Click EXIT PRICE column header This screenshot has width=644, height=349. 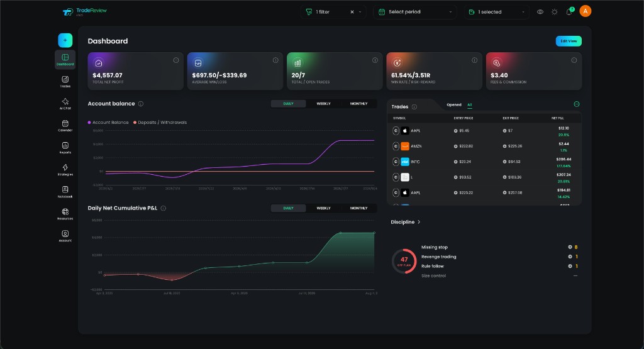(511, 118)
